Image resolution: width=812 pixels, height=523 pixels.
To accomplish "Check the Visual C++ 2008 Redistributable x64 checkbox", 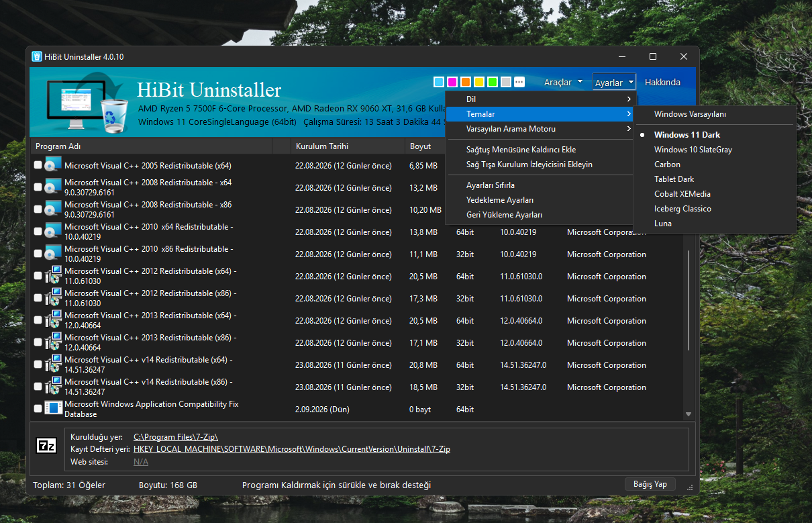I will pos(38,187).
